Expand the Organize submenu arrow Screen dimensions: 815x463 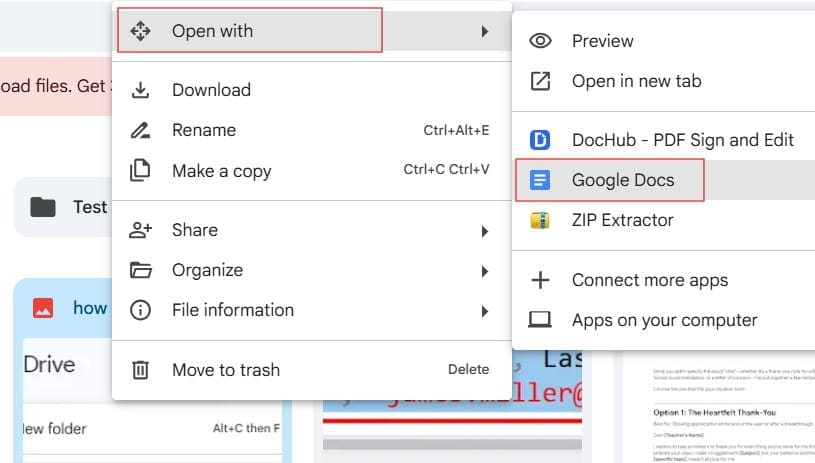pos(485,271)
